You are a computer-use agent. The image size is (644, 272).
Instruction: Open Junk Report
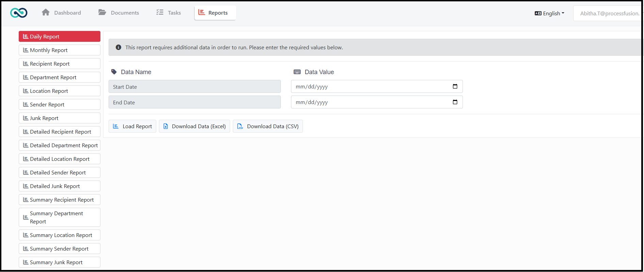click(x=60, y=118)
